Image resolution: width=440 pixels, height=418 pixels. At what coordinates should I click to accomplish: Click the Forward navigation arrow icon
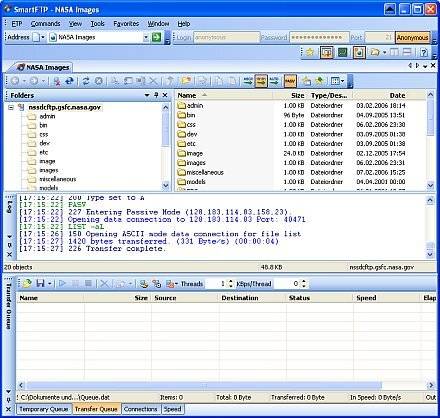[x=34, y=81]
